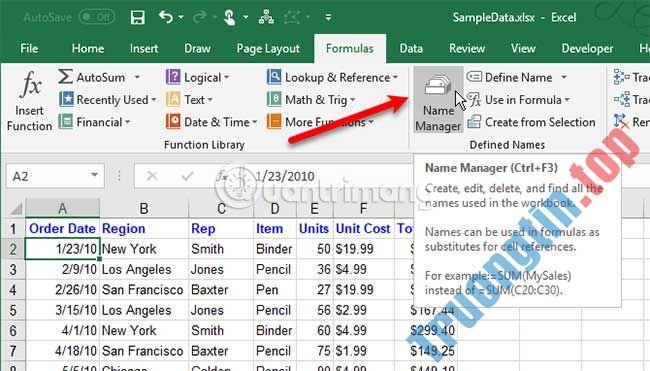This screenshot has height=371, width=650.
Task: Click the Enter checkmark in formula bar
Action: tap(187, 176)
